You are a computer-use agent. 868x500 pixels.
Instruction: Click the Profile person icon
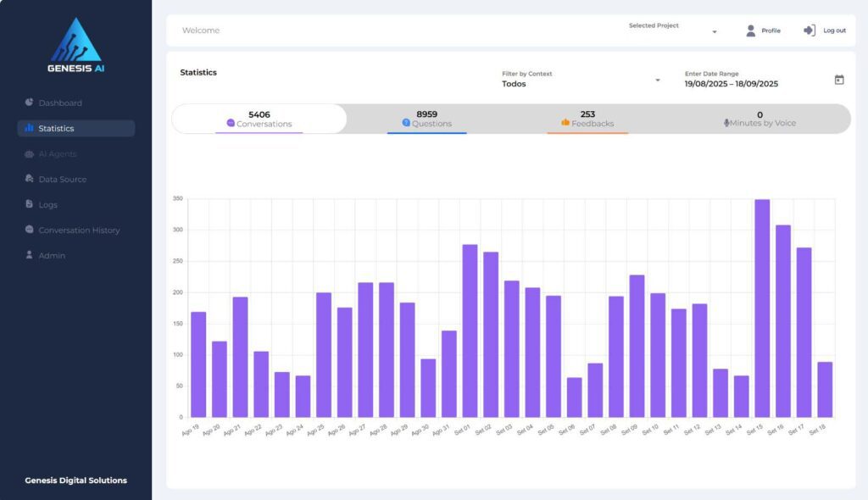click(x=750, y=31)
